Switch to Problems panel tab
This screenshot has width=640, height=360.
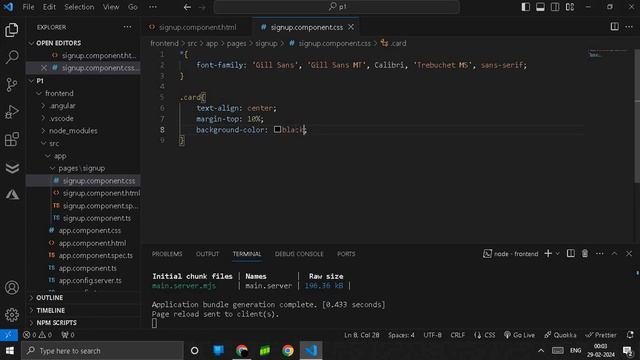point(167,254)
